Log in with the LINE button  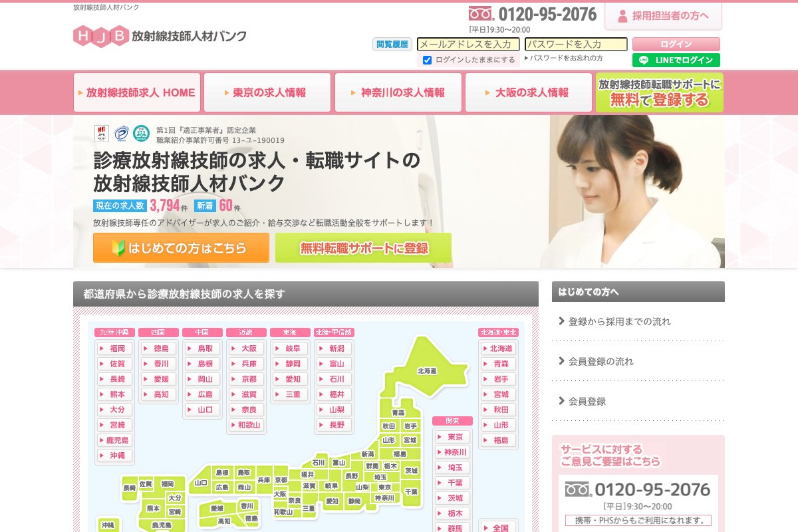(x=676, y=60)
